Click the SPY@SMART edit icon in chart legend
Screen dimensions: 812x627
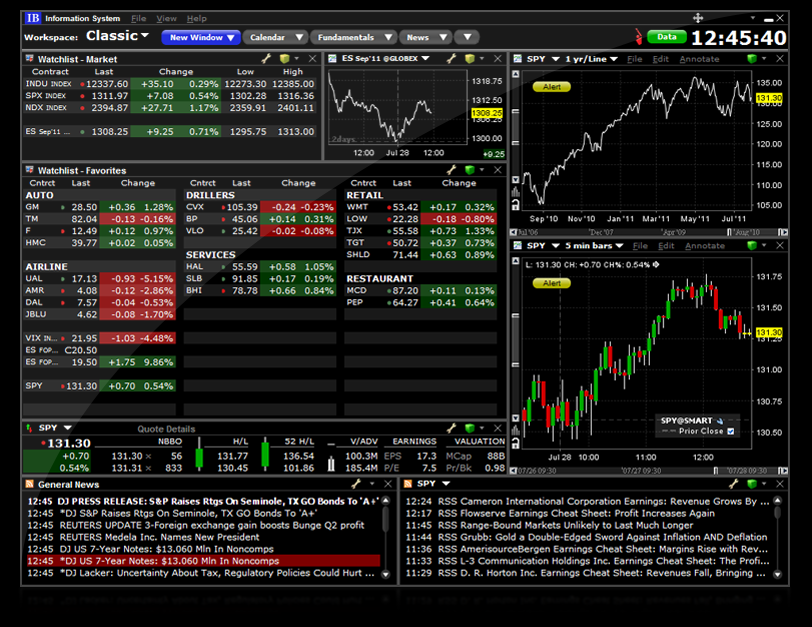coord(720,421)
